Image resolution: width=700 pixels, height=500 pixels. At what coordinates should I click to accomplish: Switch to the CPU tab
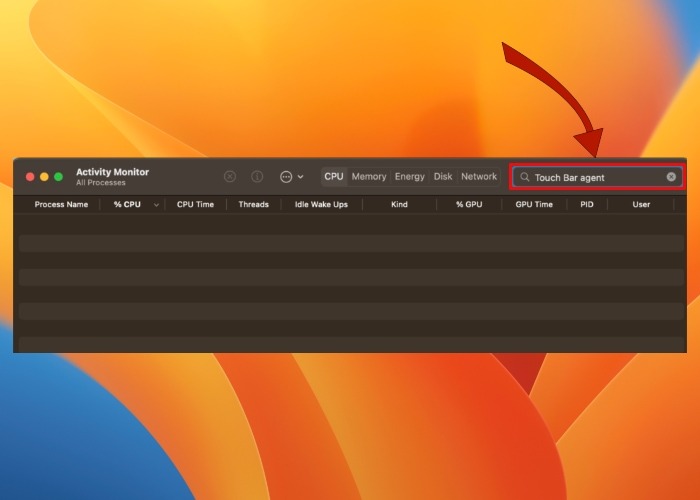pyautogui.click(x=334, y=177)
